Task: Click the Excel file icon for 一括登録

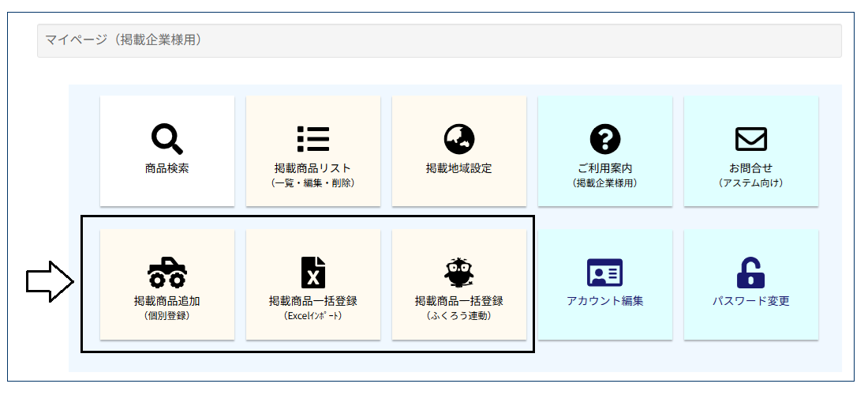Action: click(x=312, y=272)
